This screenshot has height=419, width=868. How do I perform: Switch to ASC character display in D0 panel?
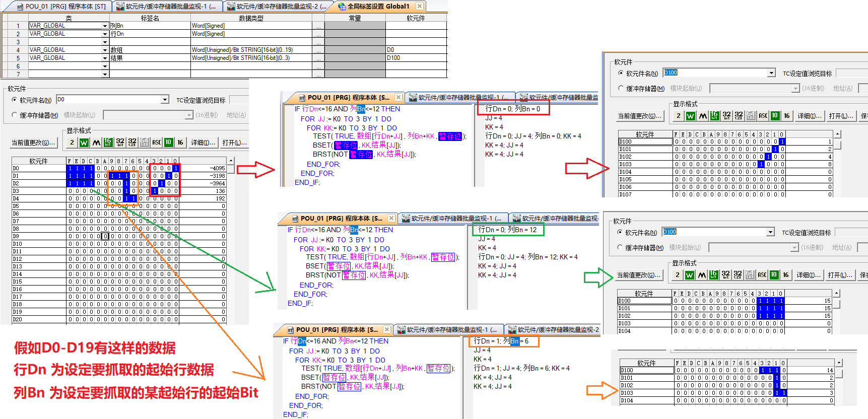157,143
